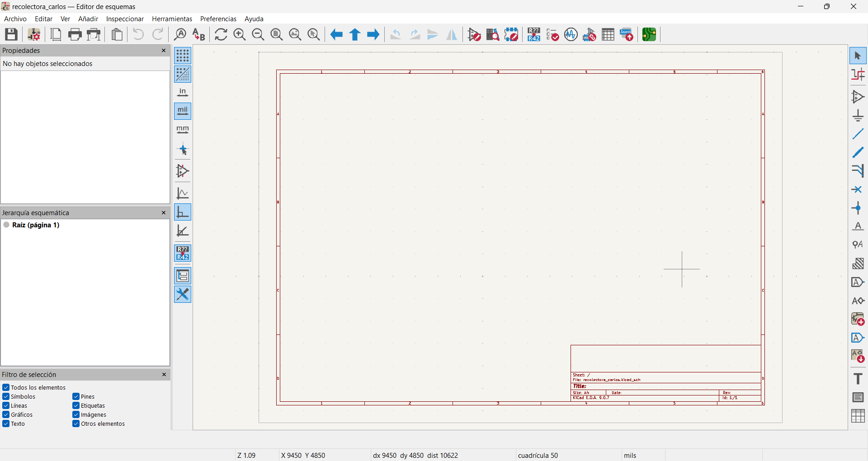Select 'Raíz (página 1)' in hierarchy tree
This screenshot has width=868, height=461.
pos(36,225)
